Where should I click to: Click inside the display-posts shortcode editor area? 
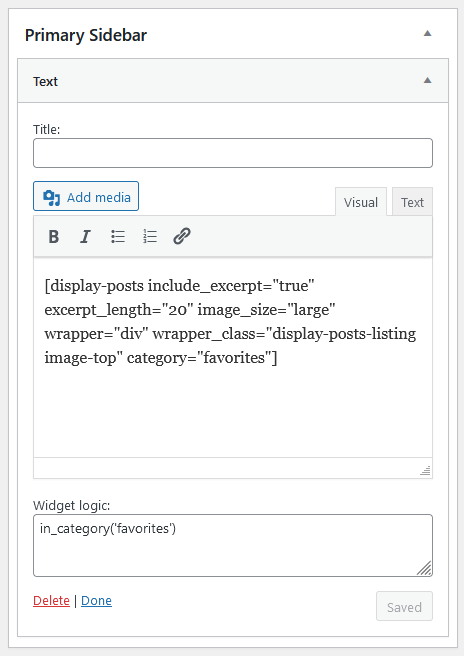click(233, 358)
